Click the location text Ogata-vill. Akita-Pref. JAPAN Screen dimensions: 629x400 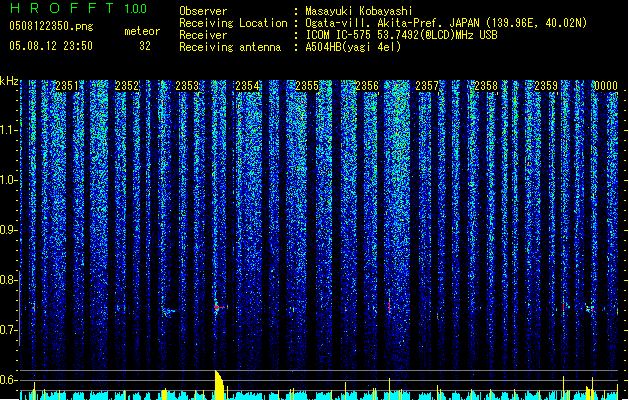394,23
